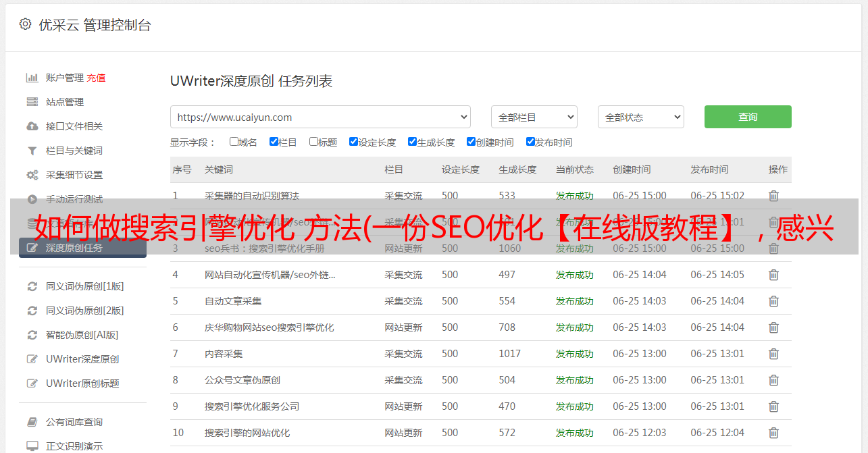The width and height of the screenshot is (868, 453).
Task: Click keyword 内容采集
Action: pyautogui.click(x=224, y=354)
